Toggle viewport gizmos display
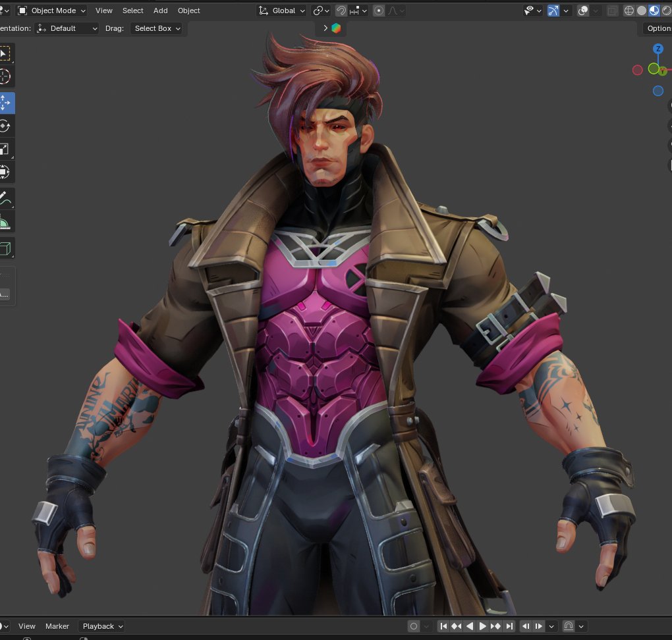The image size is (672, 640). (x=553, y=11)
